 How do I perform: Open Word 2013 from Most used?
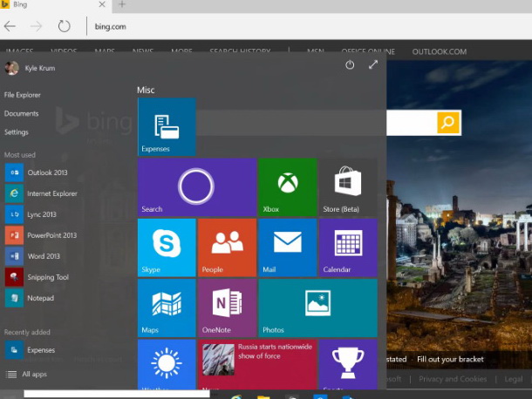pos(32,256)
